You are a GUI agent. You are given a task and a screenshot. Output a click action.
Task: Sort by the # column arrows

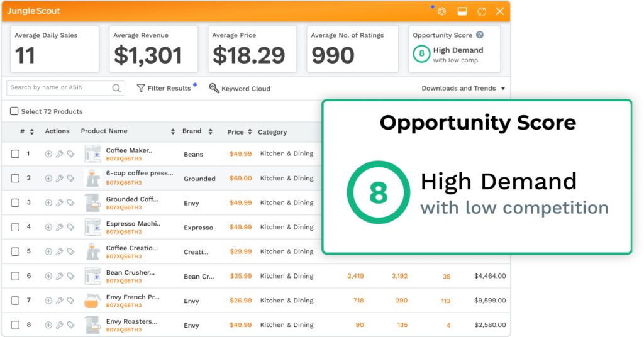tap(32, 132)
